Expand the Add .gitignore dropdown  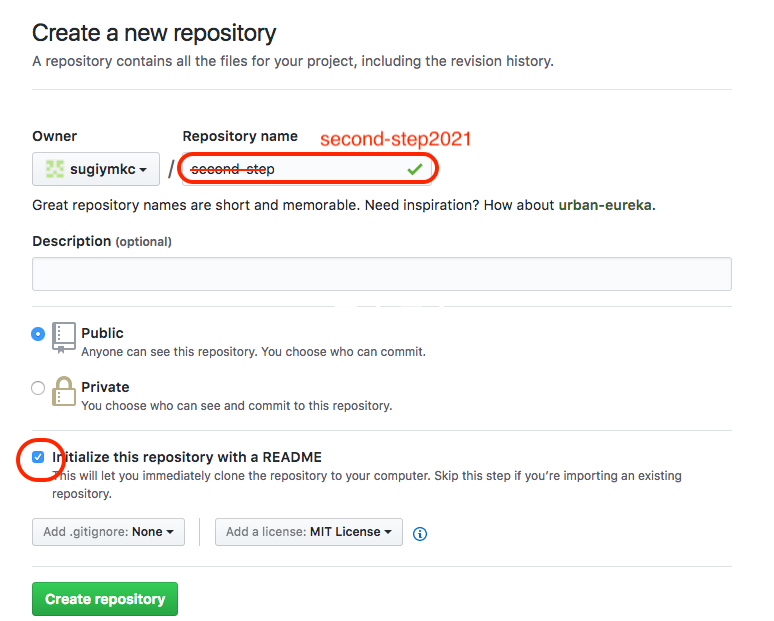click(x=108, y=532)
